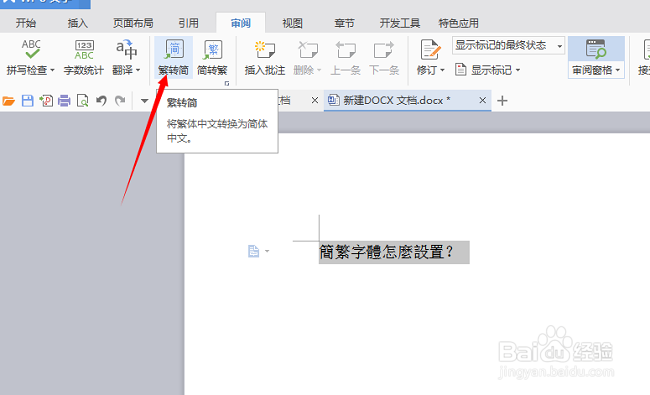Switch to the 开始 tab
Viewport: 650px width, 395px height.
coord(26,23)
